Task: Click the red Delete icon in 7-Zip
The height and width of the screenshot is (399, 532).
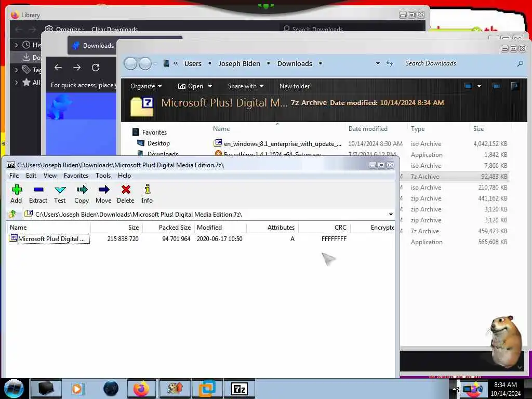Action: pyautogui.click(x=126, y=194)
